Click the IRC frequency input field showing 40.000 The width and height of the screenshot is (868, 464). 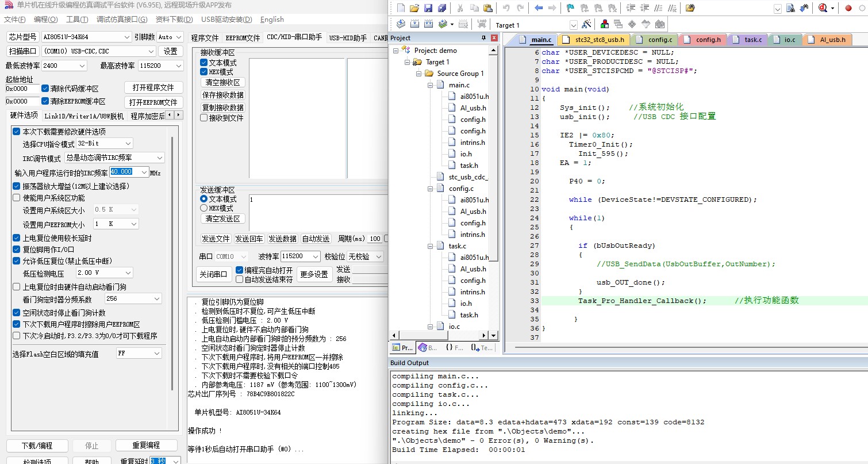[122, 172]
